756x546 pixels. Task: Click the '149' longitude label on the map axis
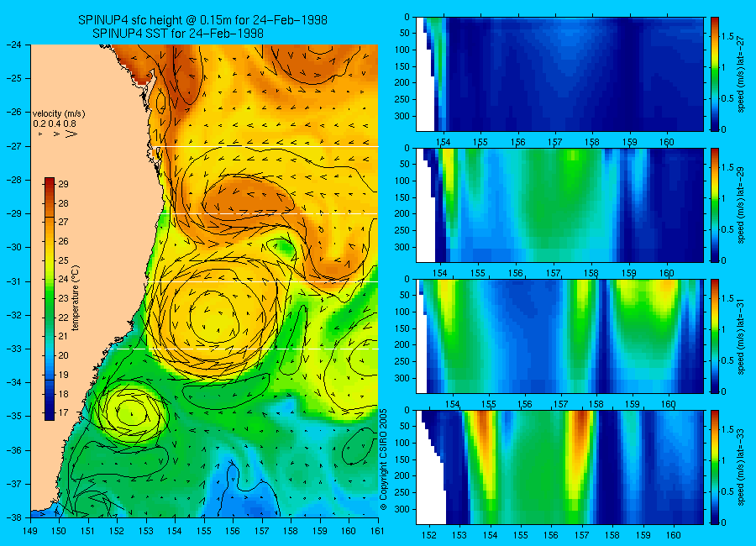click(30, 531)
